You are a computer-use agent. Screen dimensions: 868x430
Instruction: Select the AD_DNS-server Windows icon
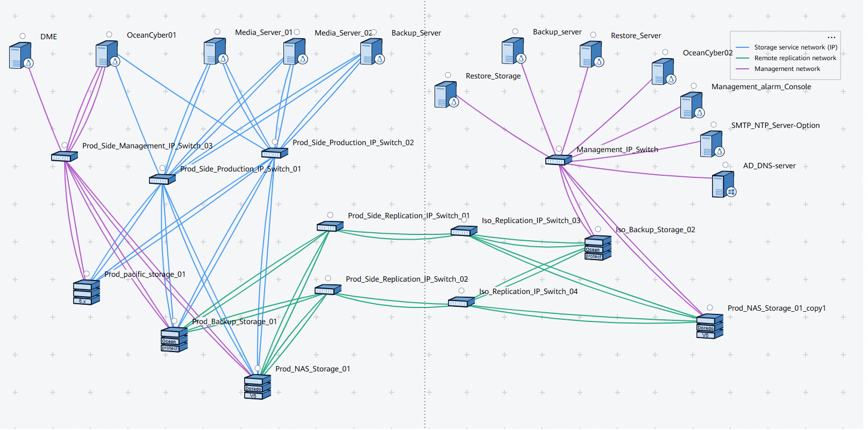coord(724,184)
